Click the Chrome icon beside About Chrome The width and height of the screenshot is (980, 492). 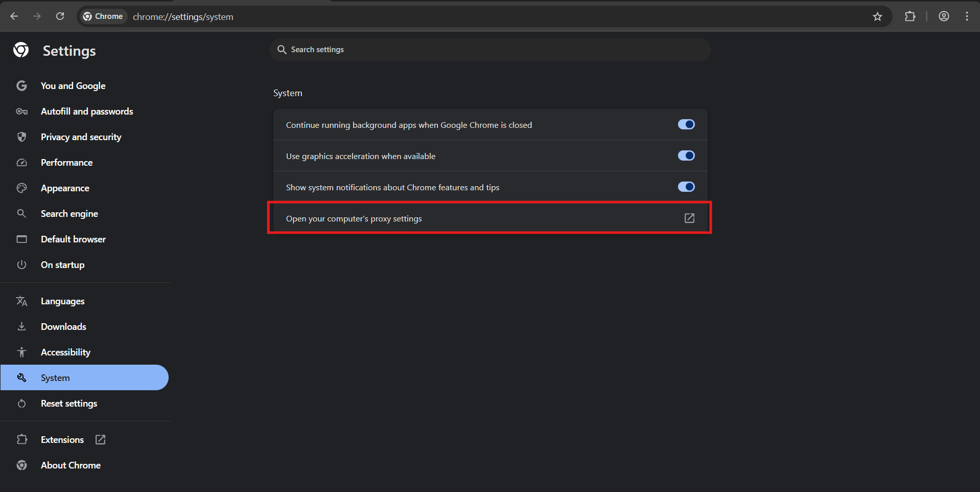tap(21, 465)
